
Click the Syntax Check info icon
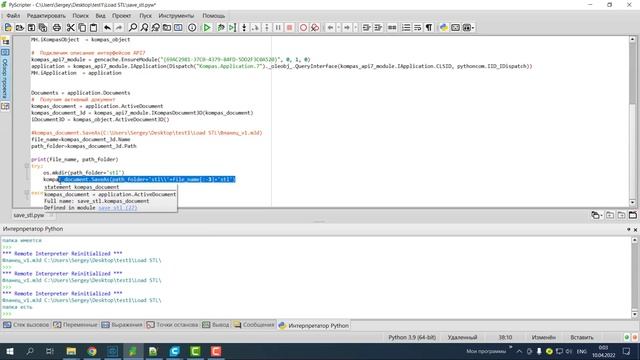(x=192, y=27)
